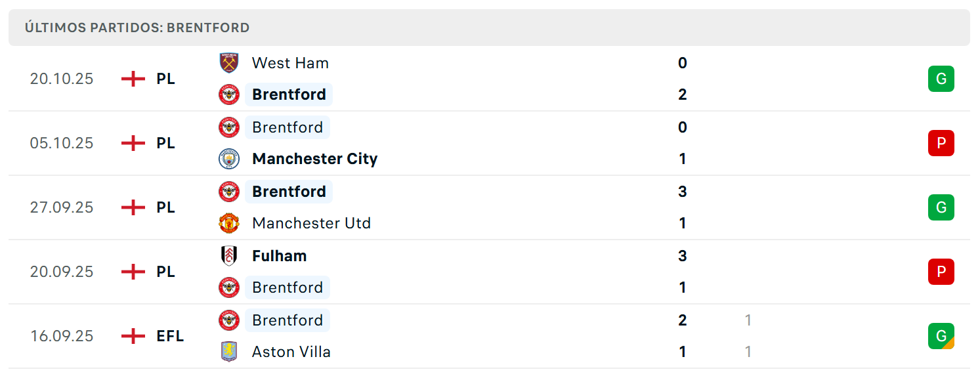
Task: Click red P badge for Fulham match
Action: (x=941, y=272)
